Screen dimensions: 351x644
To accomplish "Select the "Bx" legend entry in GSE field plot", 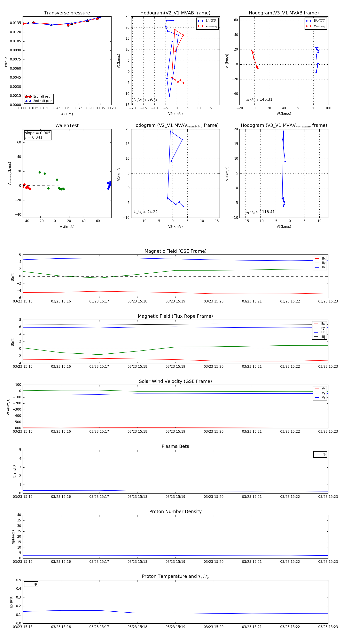I will pyautogui.click(x=320, y=259).
